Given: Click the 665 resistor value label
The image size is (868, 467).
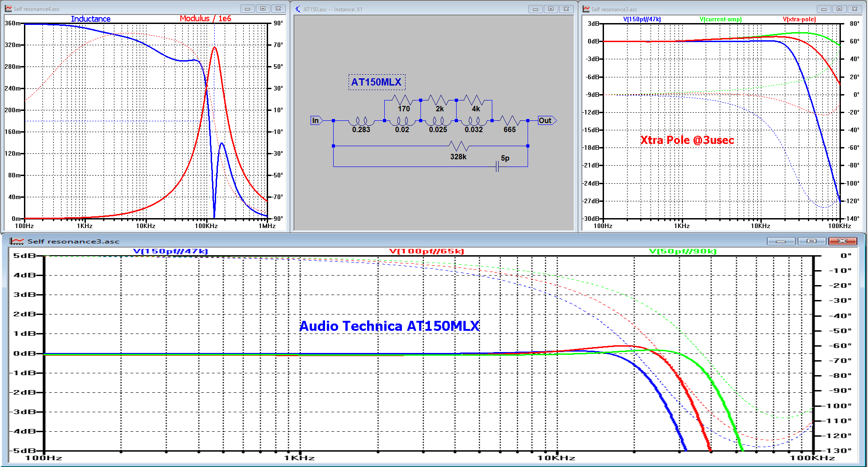Looking at the screenshot, I should tap(509, 129).
